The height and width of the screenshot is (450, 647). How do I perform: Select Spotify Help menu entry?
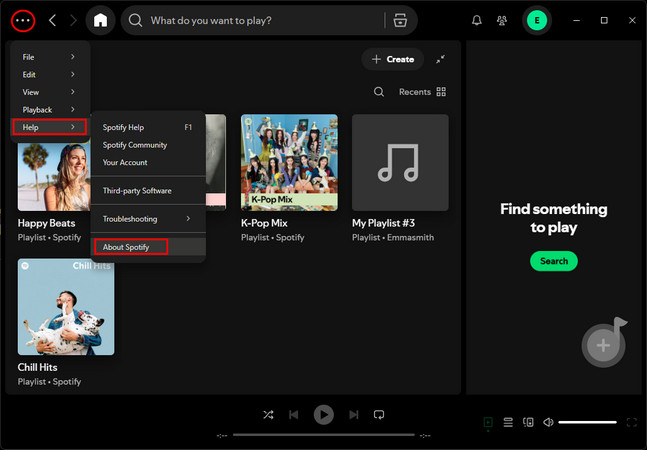[x=148, y=127]
